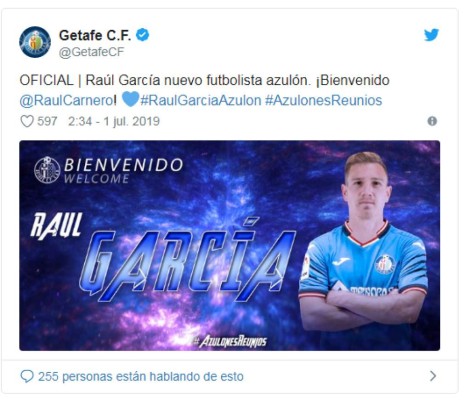Open the @RaulCarnero mention link
The image size is (470, 400).
pos(67,100)
